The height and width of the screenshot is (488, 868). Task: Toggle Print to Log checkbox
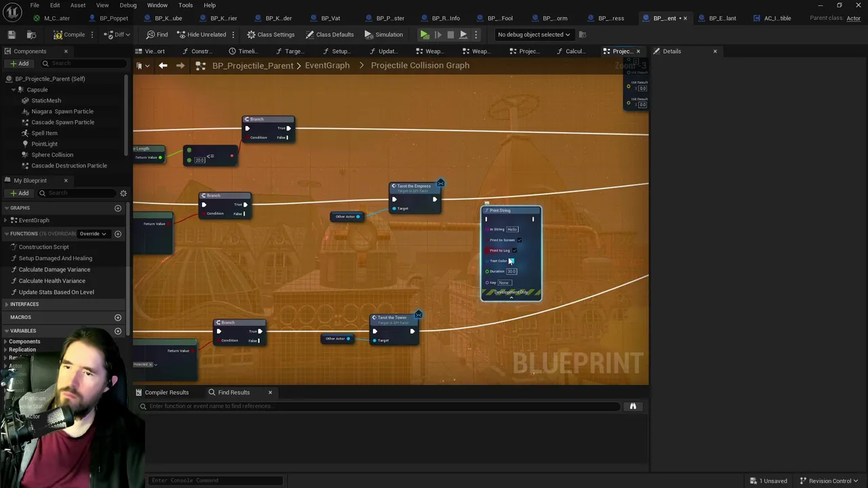click(514, 251)
